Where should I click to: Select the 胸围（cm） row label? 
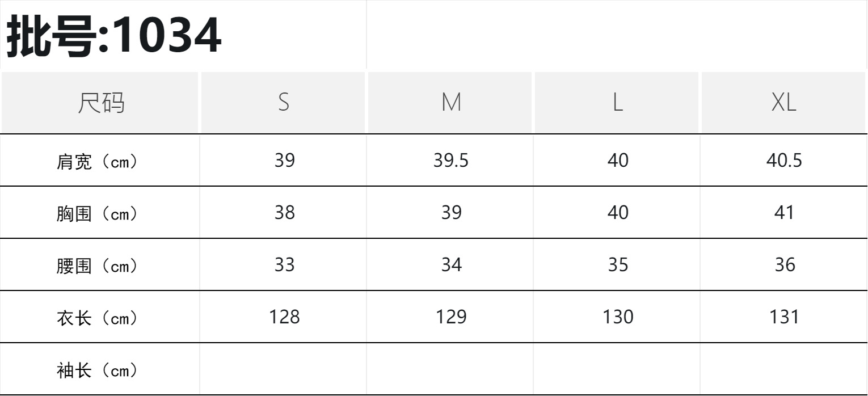(x=98, y=214)
